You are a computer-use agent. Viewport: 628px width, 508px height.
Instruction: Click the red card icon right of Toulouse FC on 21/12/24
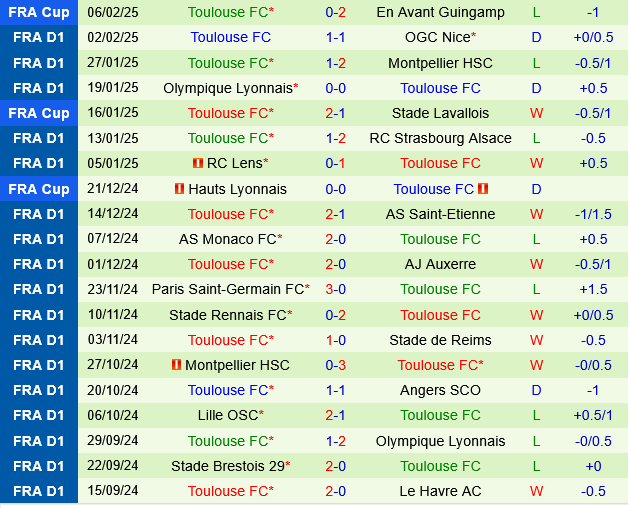click(483, 189)
